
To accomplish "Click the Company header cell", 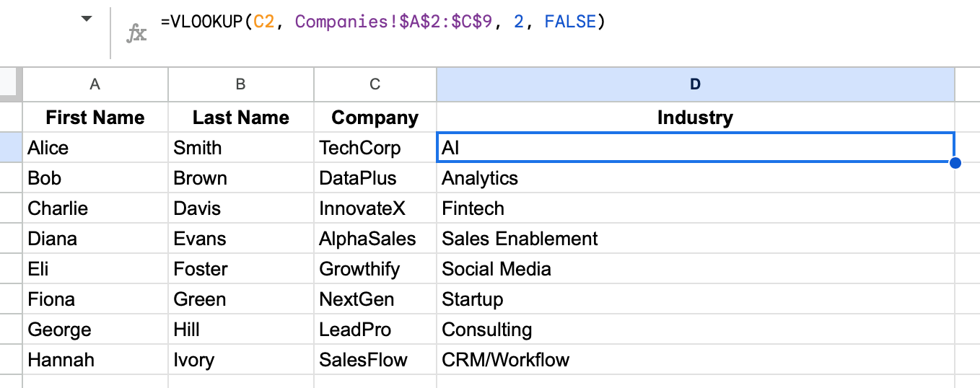I will (x=375, y=118).
